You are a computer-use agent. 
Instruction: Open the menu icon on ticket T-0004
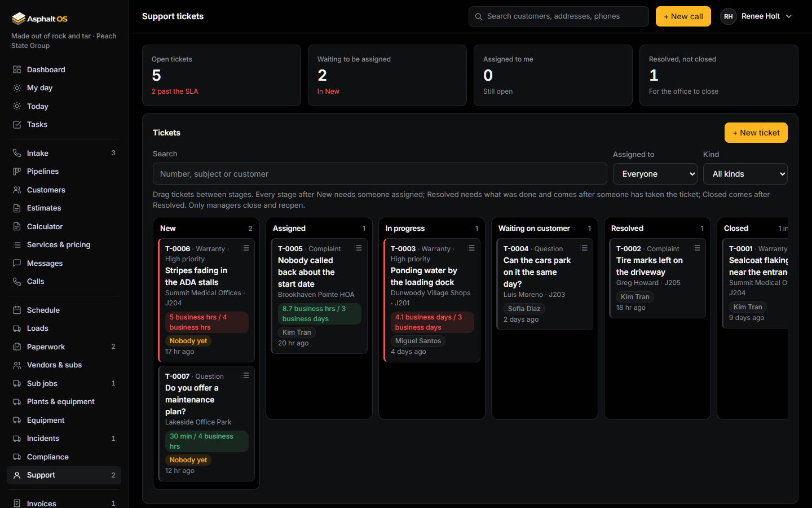(584, 248)
